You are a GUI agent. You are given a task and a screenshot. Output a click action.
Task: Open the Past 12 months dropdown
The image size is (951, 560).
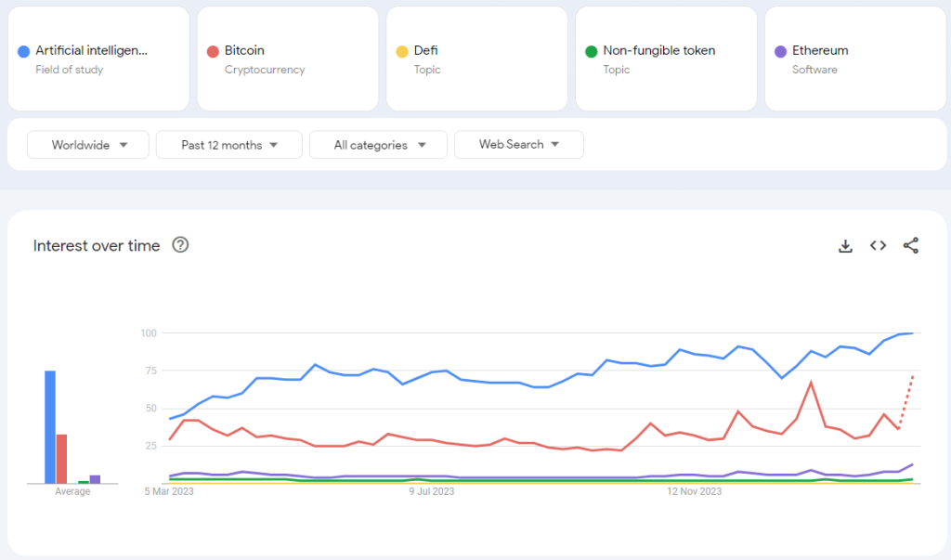pos(228,145)
